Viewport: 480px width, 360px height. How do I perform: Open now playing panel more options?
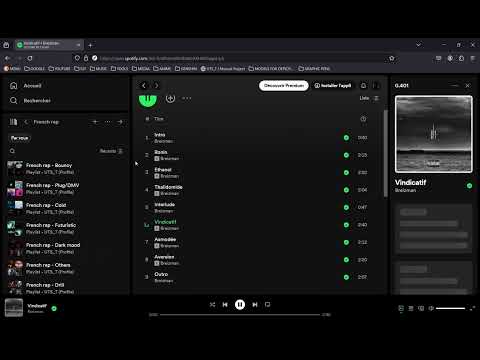coord(455,86)
